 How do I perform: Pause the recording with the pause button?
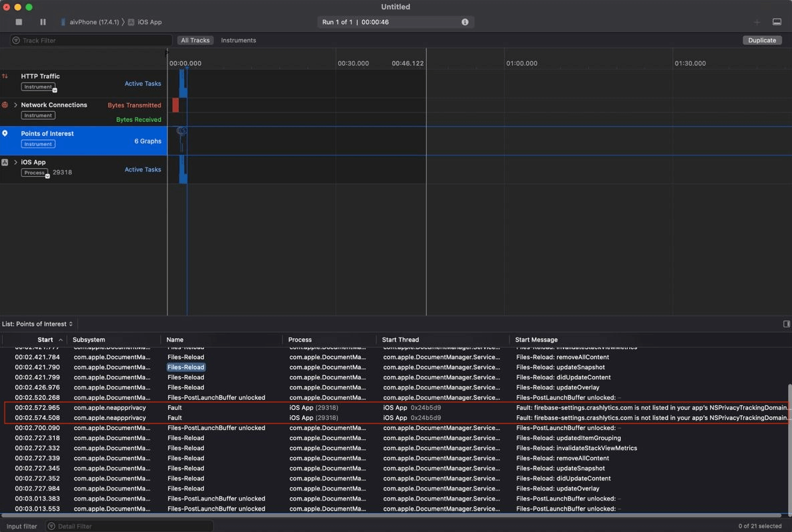pos(43,21)
